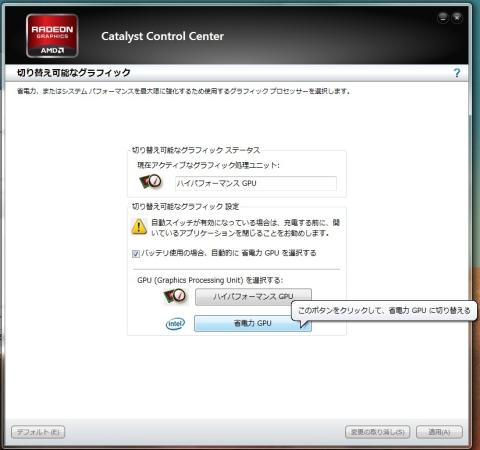Click the description text under the heading

coord(184,91)
